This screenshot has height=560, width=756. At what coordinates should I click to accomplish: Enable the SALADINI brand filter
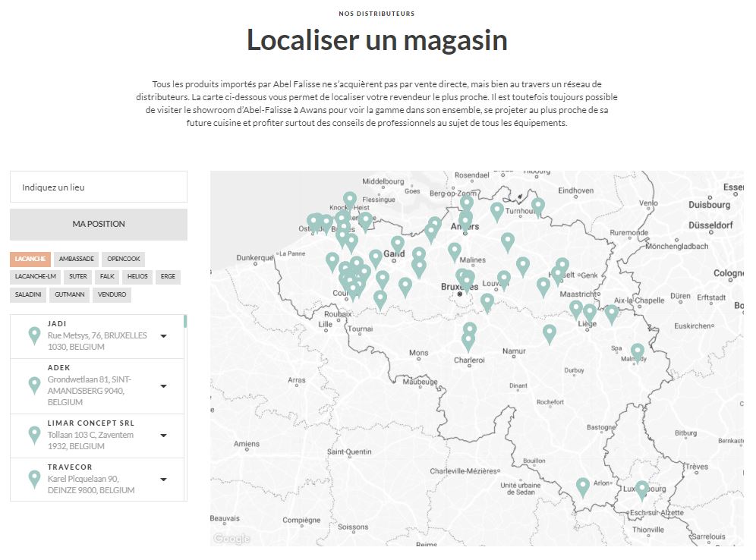click(x=28, y=294)
